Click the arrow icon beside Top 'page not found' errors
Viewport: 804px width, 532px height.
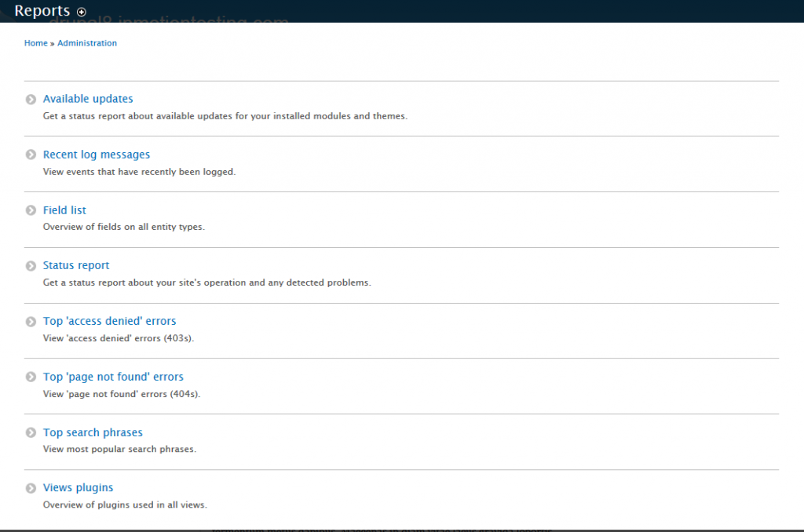(x=31, y=377)
